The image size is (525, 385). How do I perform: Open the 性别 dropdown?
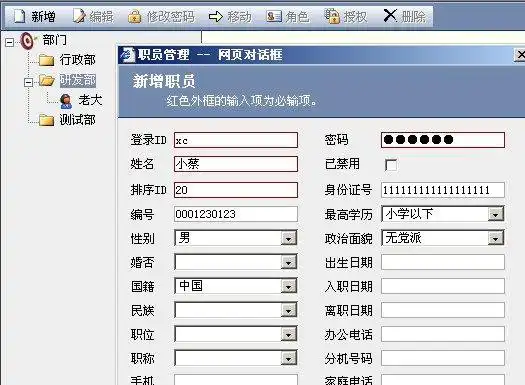click(x=288, y=238)
